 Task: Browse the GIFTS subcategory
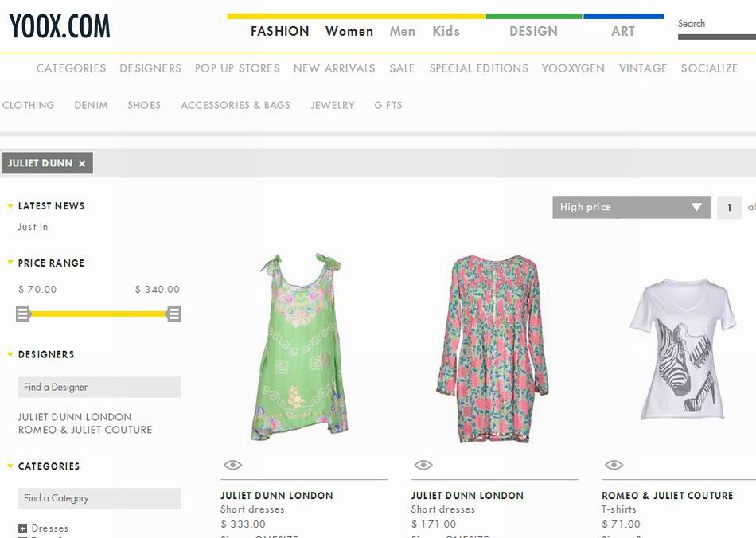[388, 105]
